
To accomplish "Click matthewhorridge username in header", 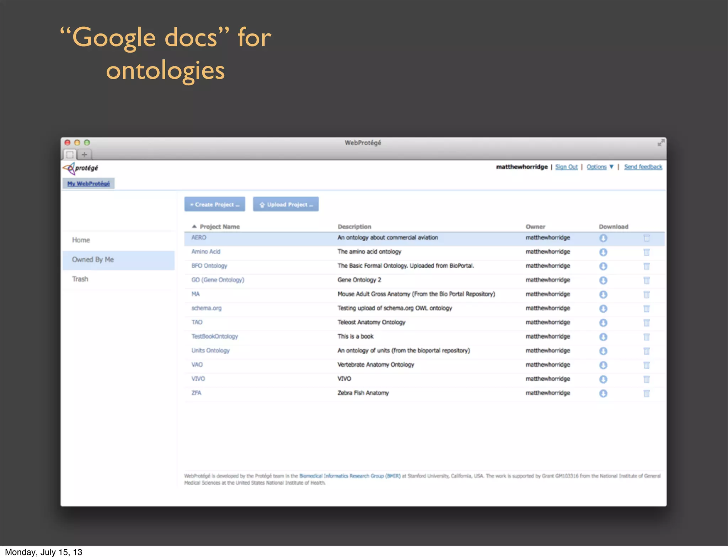I will (x=522, y=167).
